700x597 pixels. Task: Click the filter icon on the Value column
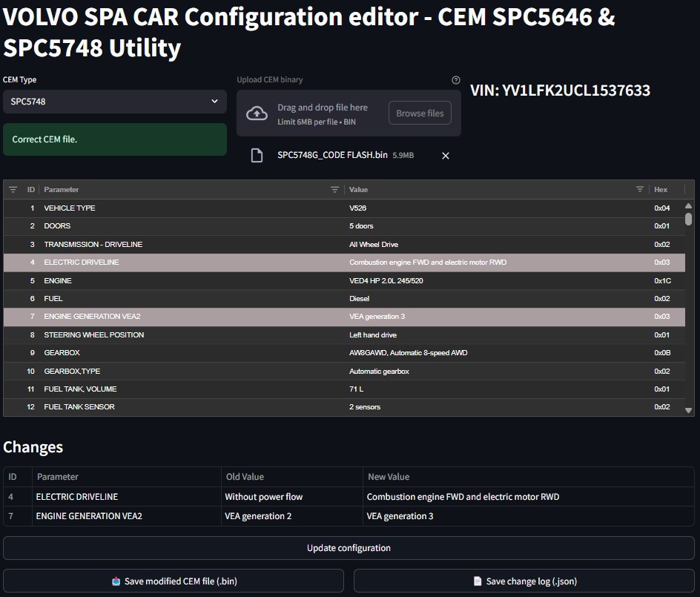click(638, 189)
